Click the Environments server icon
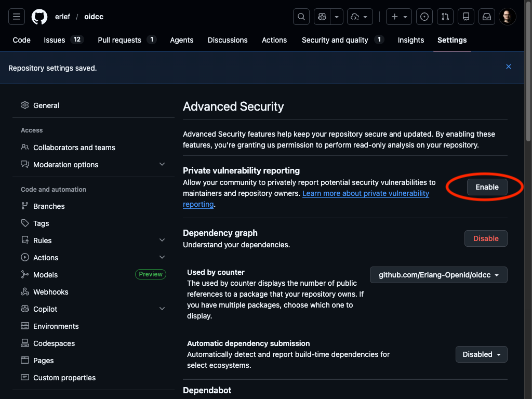The width and height of the screenshot is (532, 399). [x=25, y=326]
